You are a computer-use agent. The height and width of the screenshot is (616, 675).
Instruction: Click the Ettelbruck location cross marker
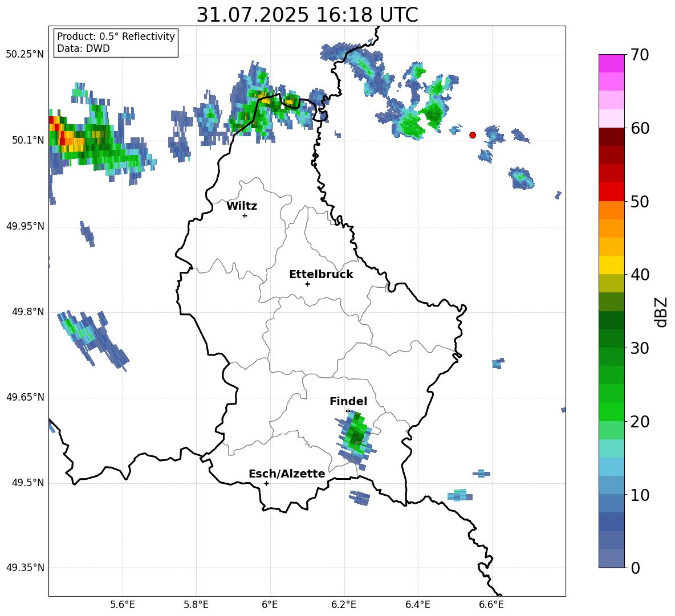tap(307, 284)
